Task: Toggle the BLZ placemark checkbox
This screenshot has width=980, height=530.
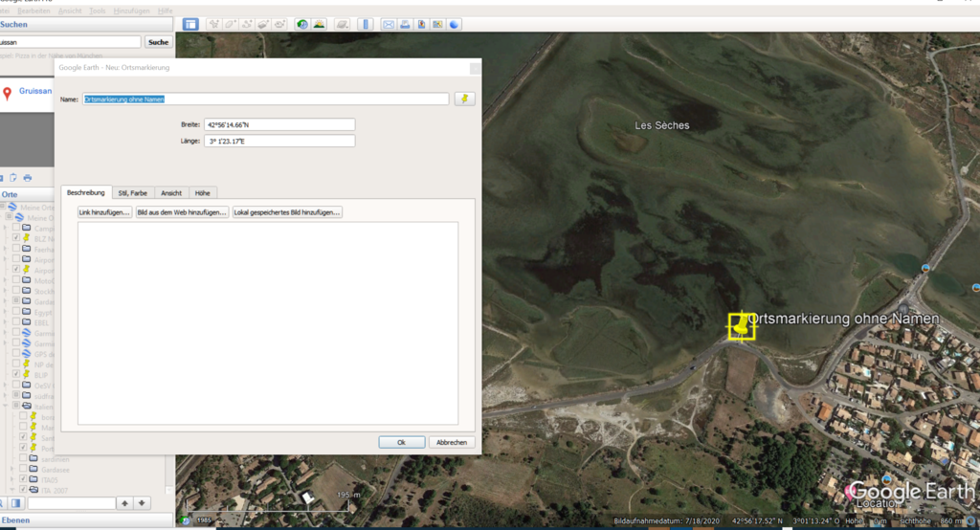Action: (x=16, y=238)
